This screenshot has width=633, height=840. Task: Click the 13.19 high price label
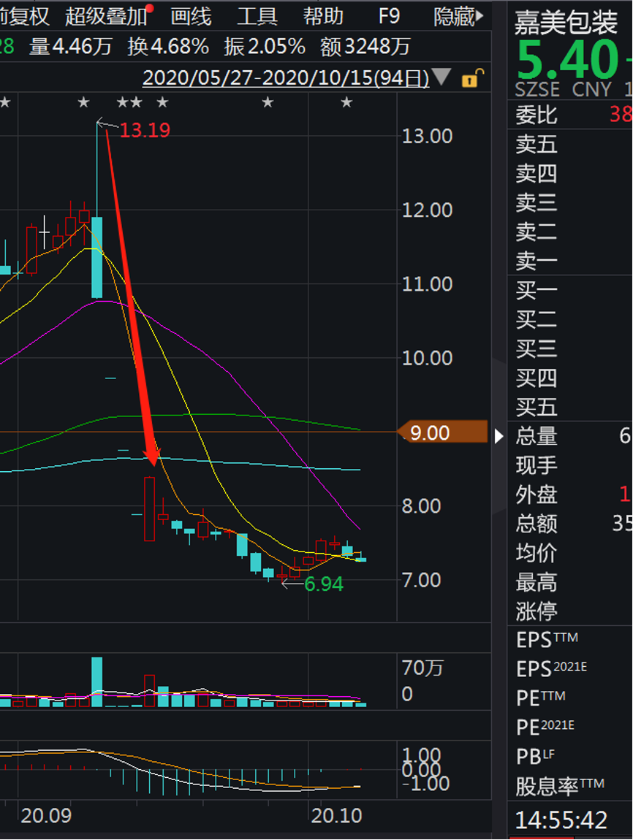[145, 131]
